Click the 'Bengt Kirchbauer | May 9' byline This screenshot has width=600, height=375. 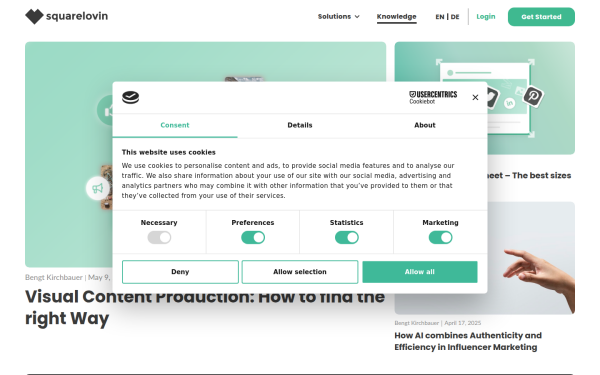68,277
